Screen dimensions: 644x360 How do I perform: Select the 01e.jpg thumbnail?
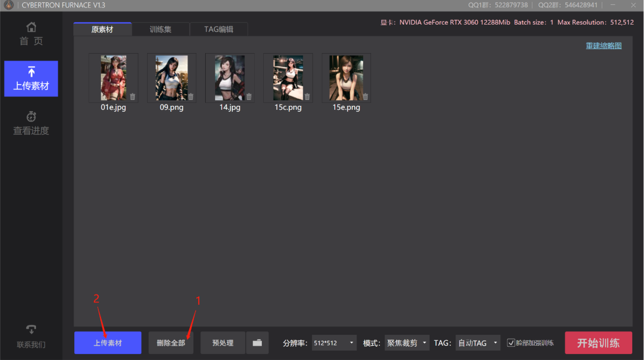click(x=113, y=78)
